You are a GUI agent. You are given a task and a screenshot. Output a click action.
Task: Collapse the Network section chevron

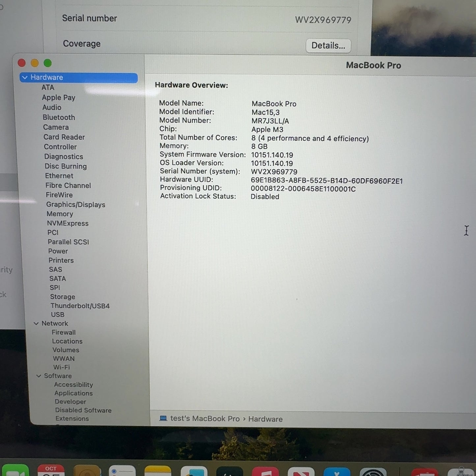pos(36,323)
